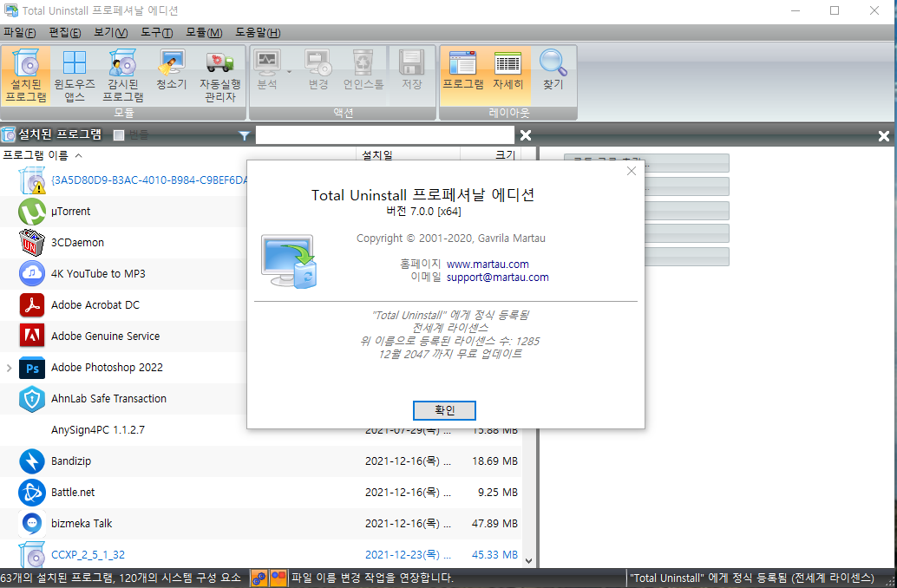Select the {3A5D80D9-B3AC... warning entry icon

(31, 180)
